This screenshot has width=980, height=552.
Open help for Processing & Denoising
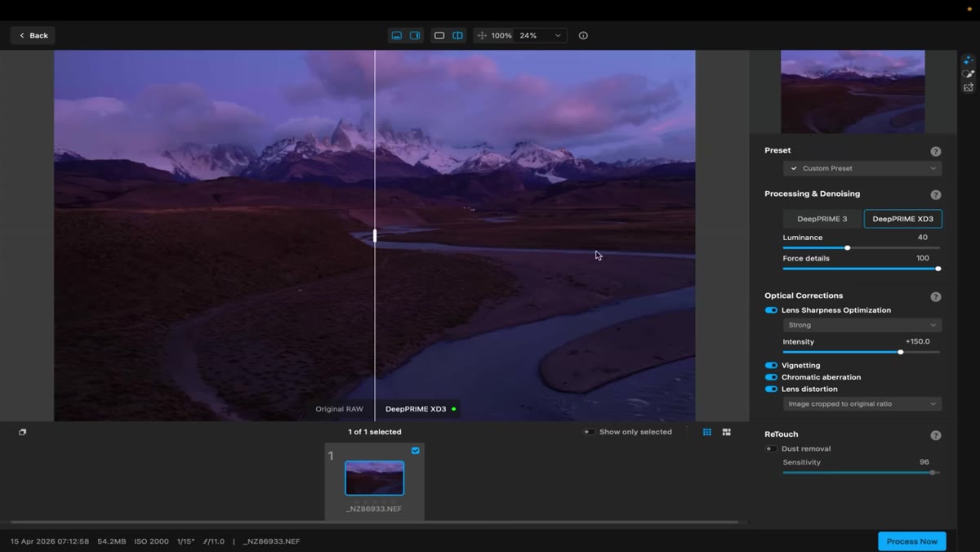click(936, 194)
